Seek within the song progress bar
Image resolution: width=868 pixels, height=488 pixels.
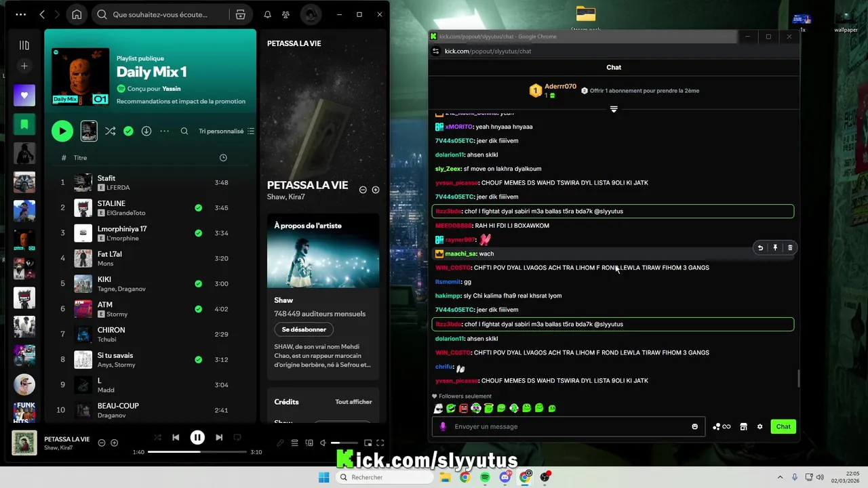click(197, 451)
